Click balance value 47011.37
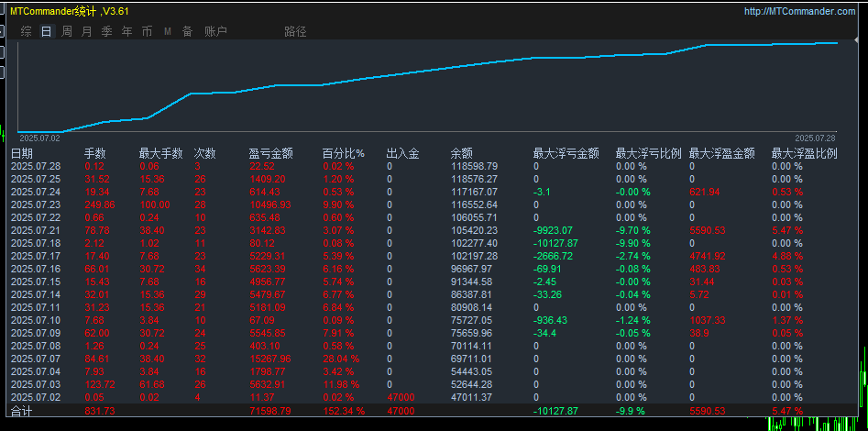Viewport: 868px width, 431px height. 472,397
